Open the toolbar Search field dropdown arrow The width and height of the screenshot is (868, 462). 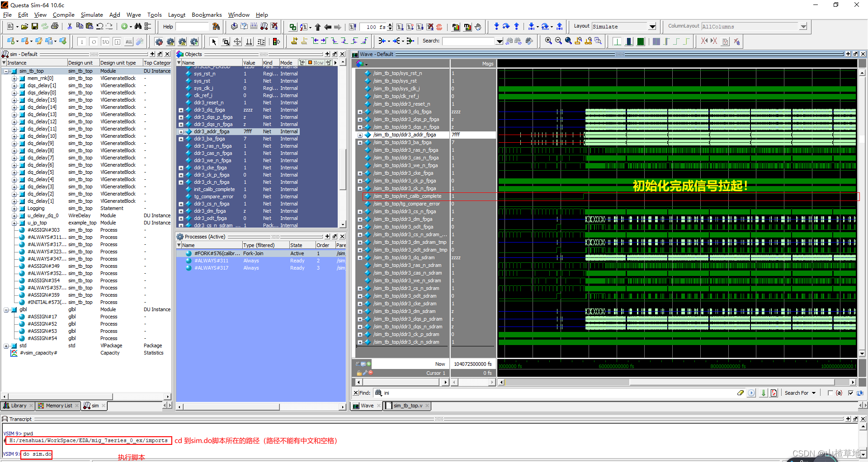[x=500, y=41]
